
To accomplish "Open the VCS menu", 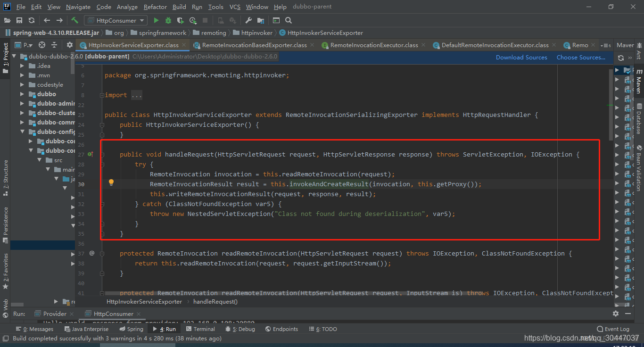I will 235,7.
